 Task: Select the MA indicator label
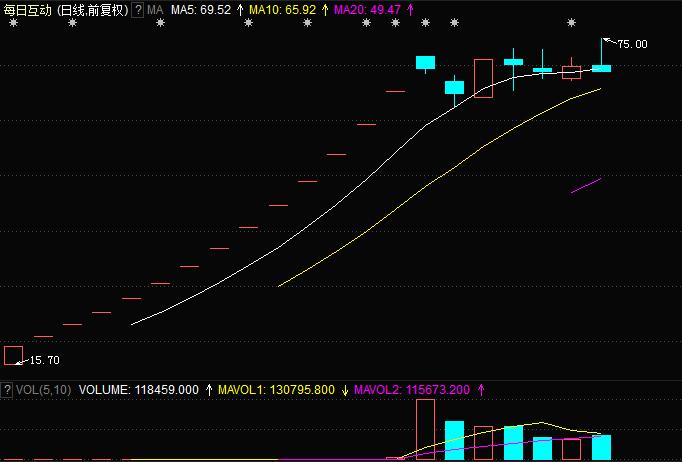pos(155,10)
